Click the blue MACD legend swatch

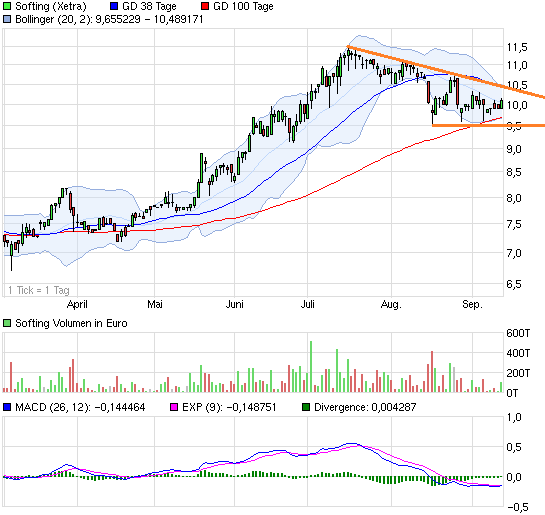tap(7, 407)
